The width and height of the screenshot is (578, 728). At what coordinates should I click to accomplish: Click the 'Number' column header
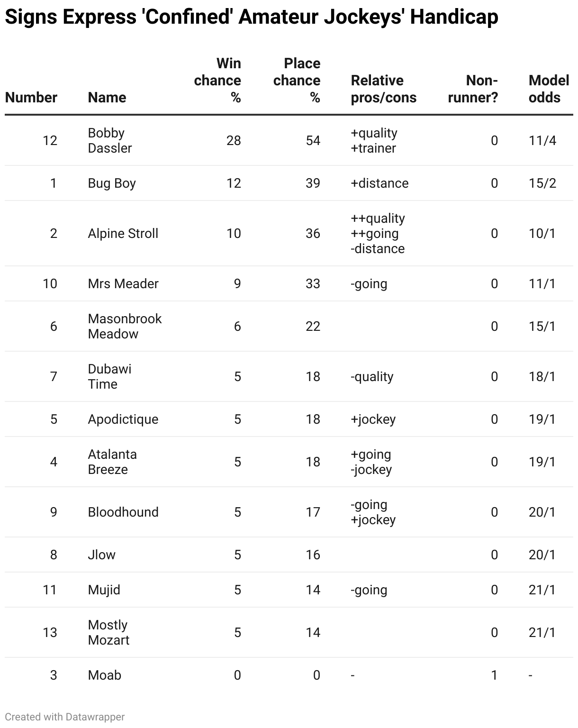pyautogui.click(x=31, y=97)
